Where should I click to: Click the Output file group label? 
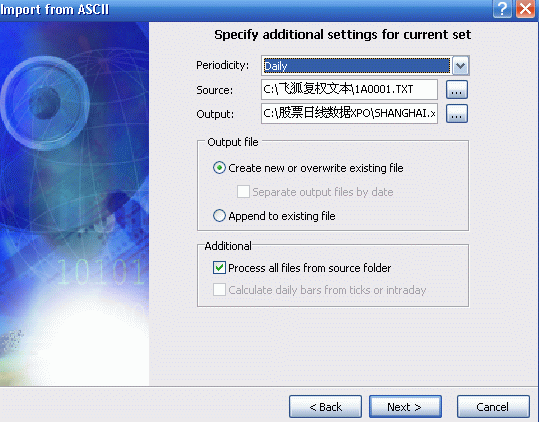(233, 142)
